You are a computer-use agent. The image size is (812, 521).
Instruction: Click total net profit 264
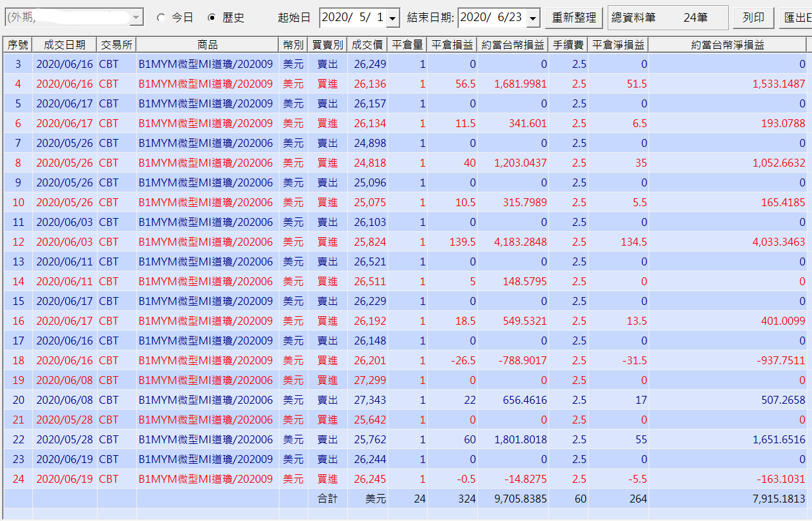(638, 499)
